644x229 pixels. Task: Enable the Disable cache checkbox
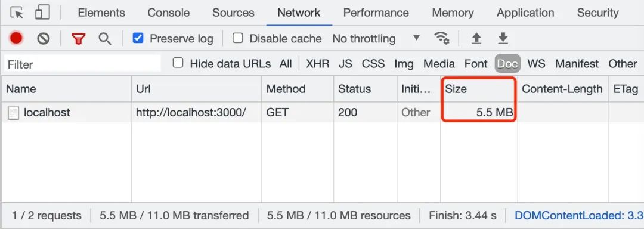(x=238, y=38)
